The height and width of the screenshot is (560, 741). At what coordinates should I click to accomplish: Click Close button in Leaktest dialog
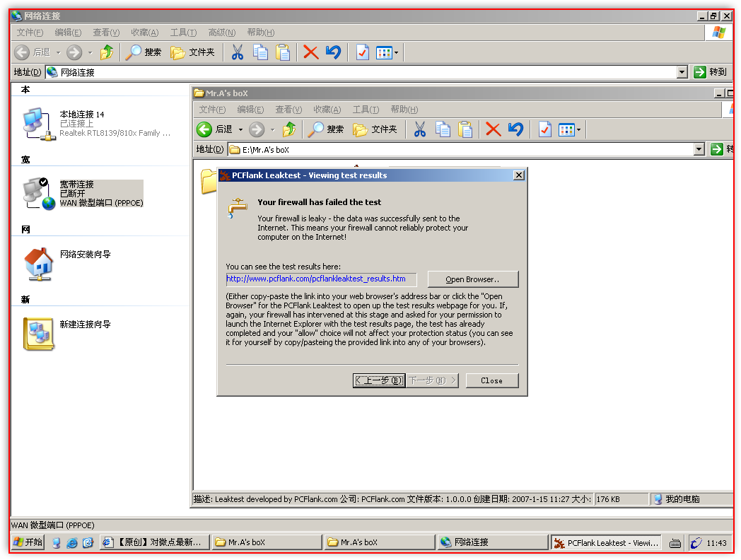(491, 380)
